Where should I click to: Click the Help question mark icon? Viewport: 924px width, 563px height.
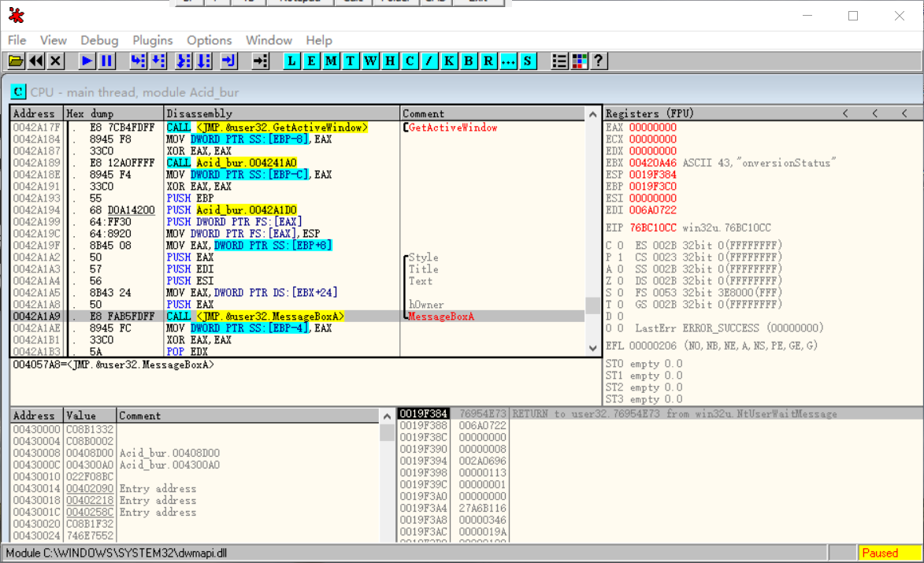[599, 61]
